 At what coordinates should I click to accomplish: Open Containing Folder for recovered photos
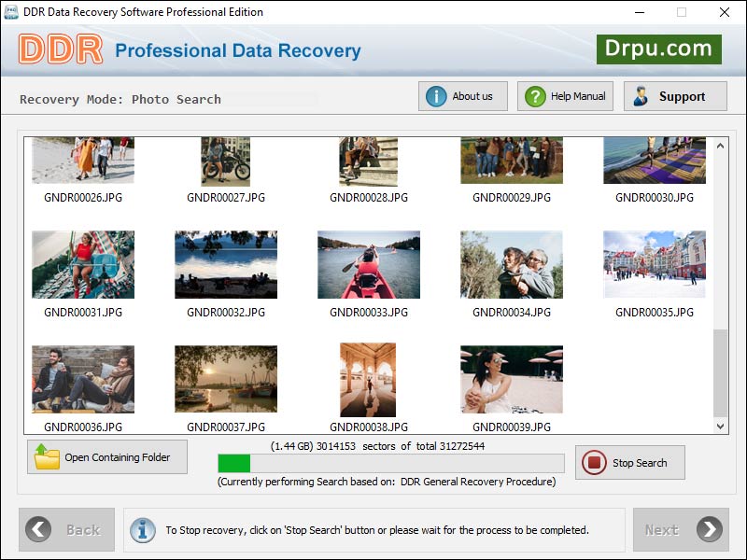pos(106,456)
